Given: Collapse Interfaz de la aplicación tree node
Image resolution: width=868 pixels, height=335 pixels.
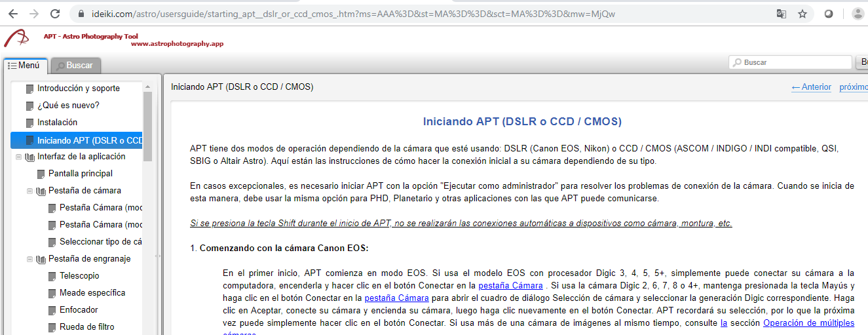Looking at the screenshot, I should pyautogui.click(x=18, y=157).
